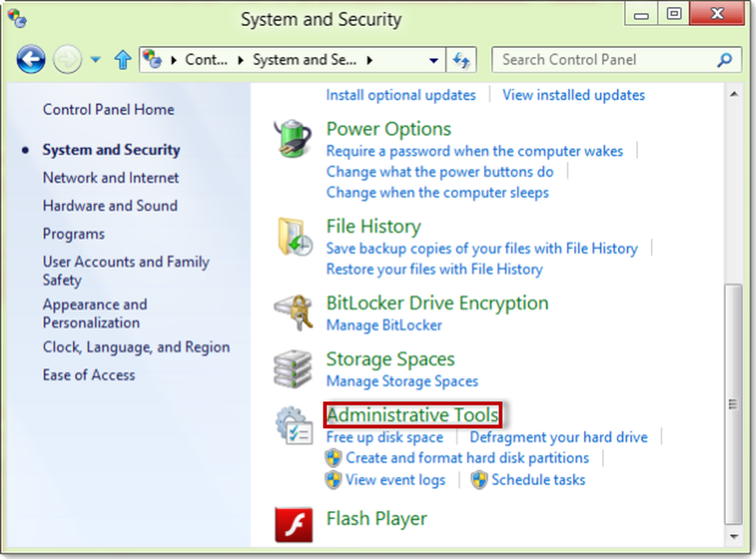Focus the Search Control Panel field
Viewport: 756px width, 559px height.
[x=607, y=60]
